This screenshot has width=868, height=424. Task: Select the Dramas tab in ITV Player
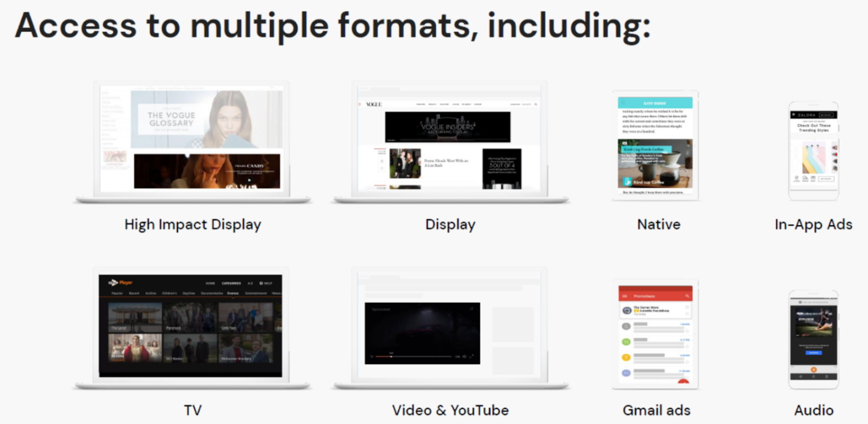pyautogui.click(x=233, y=293)
